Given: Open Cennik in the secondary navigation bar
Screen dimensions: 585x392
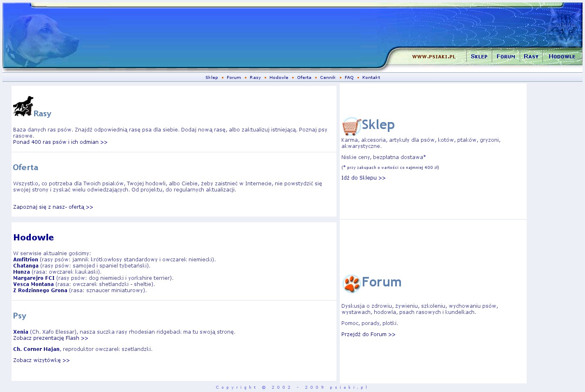Looking at the screenshot, I should [x=328, y=78].
